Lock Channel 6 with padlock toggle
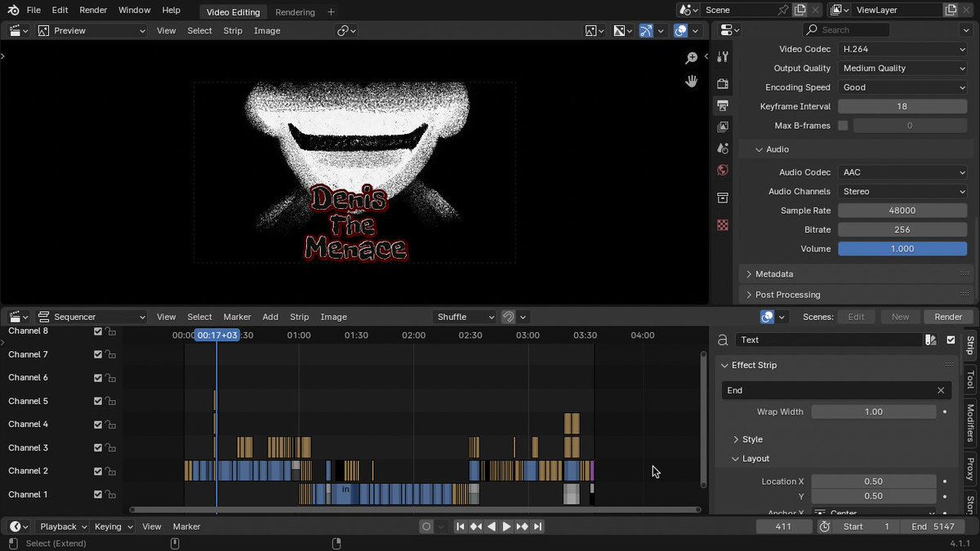Viewport: 980px width, 551px height. pyautogui.click(x=109, y=377)
